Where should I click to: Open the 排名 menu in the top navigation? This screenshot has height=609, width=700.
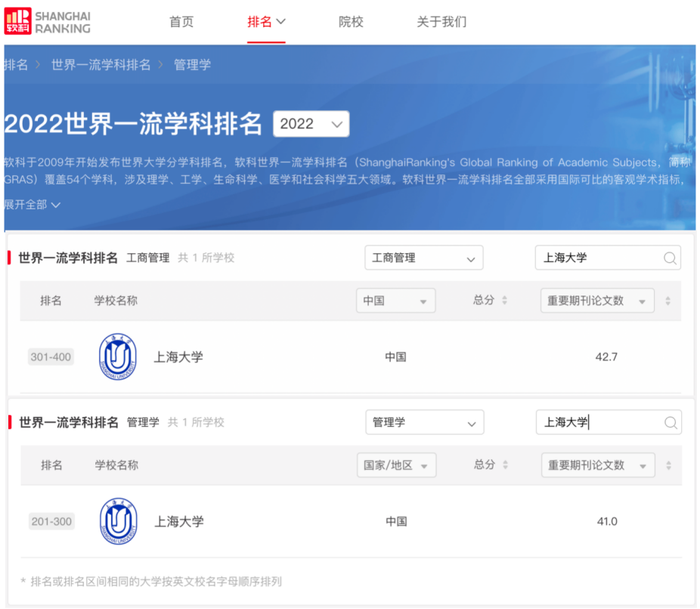tap(266, 21)
